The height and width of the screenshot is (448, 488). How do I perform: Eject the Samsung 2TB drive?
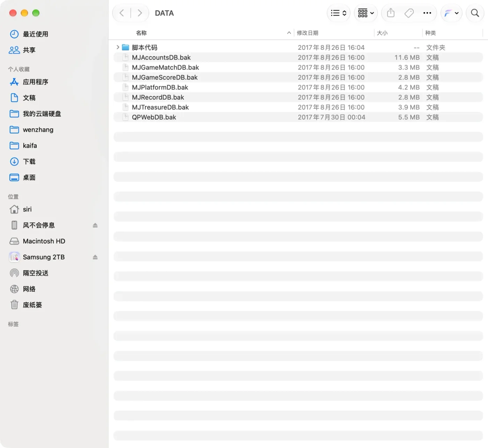pos(95,257)
